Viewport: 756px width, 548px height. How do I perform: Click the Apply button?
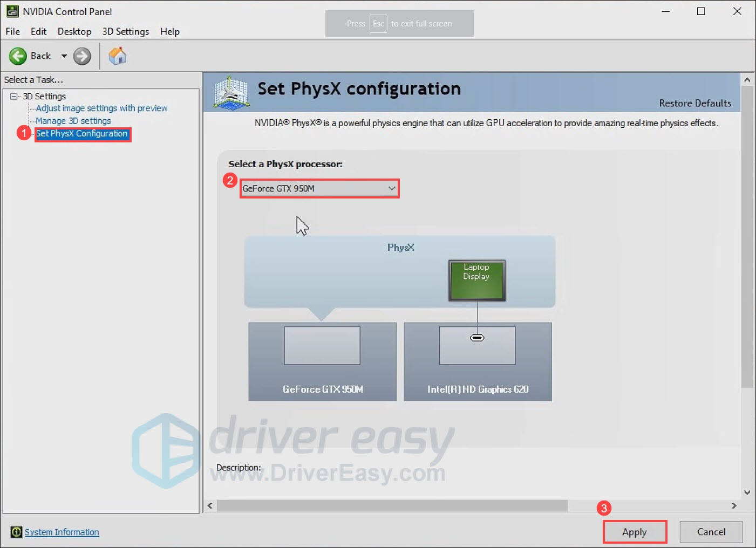(x=635, y=532)
